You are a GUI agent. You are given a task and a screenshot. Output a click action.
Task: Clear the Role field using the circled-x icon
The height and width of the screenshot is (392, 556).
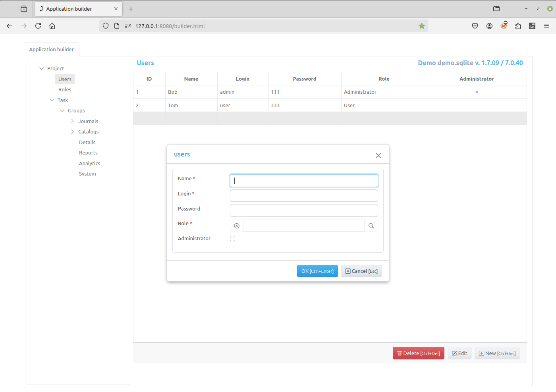tap(236, 226)
